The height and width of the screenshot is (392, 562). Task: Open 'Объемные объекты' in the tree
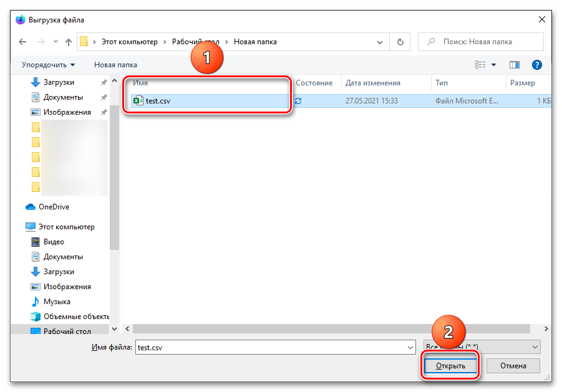tap(76, 317)
